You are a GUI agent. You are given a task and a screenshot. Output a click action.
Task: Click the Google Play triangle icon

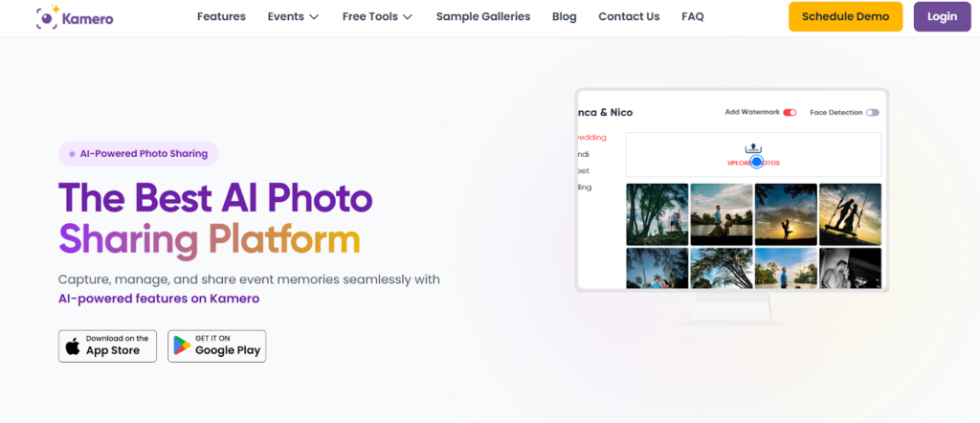(182, 345)
